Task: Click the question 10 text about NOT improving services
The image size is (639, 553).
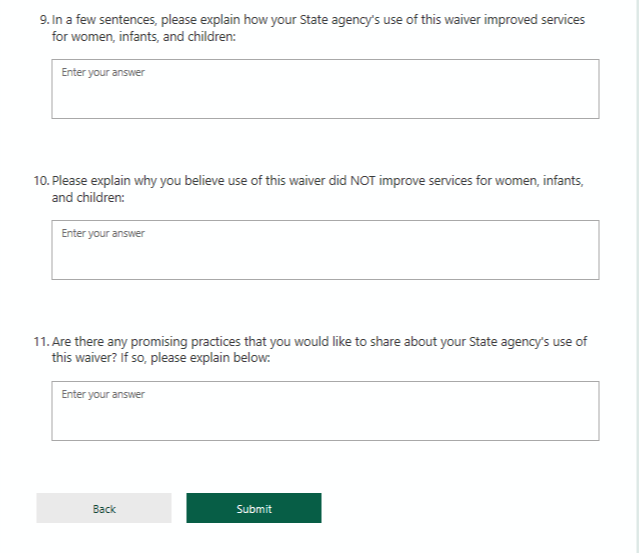Action: coord(318,181)
